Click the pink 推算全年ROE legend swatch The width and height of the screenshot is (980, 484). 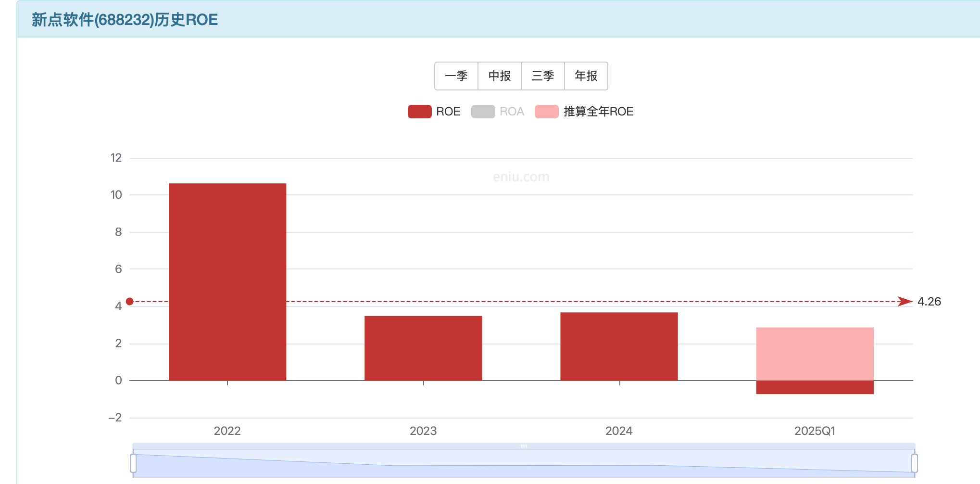coord(547,112)
